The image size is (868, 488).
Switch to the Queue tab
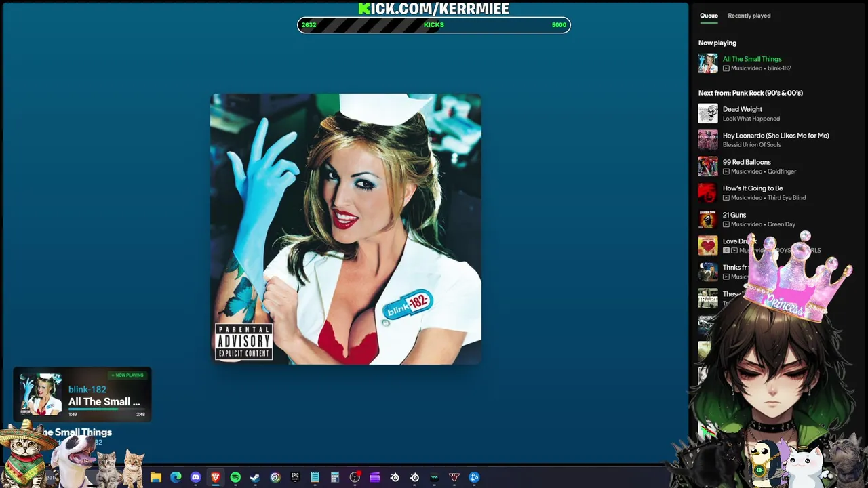(x=709, y=16)
